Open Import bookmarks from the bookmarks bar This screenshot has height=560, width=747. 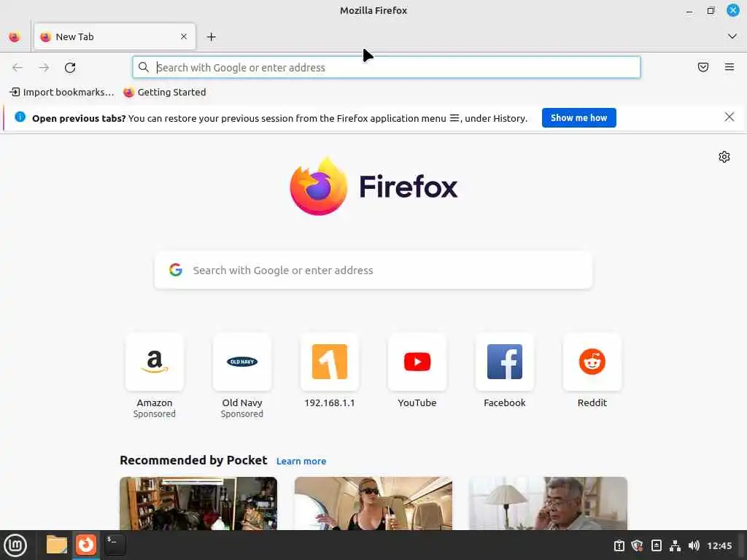tap(62, 93)
